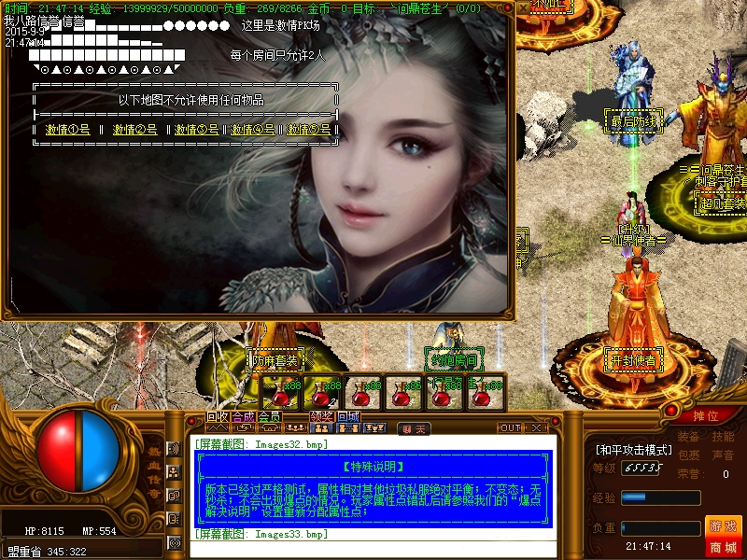Click the OUT button above chat

[x=510, y=428]
